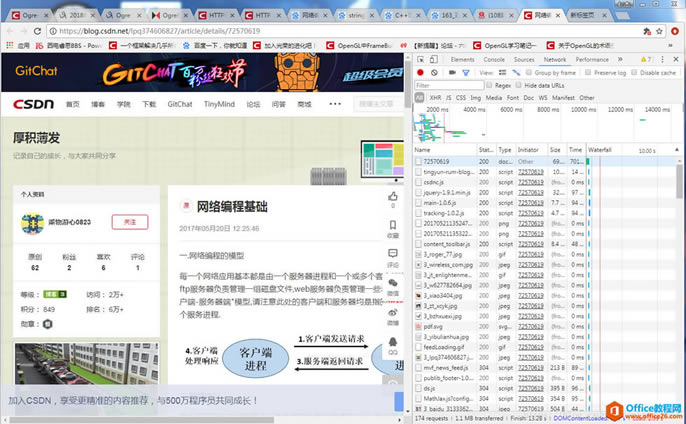This screenshot has height=424, width=686.
Task: Filter requests by Img type
Action: pyautogui.click(x=476, y=98)
